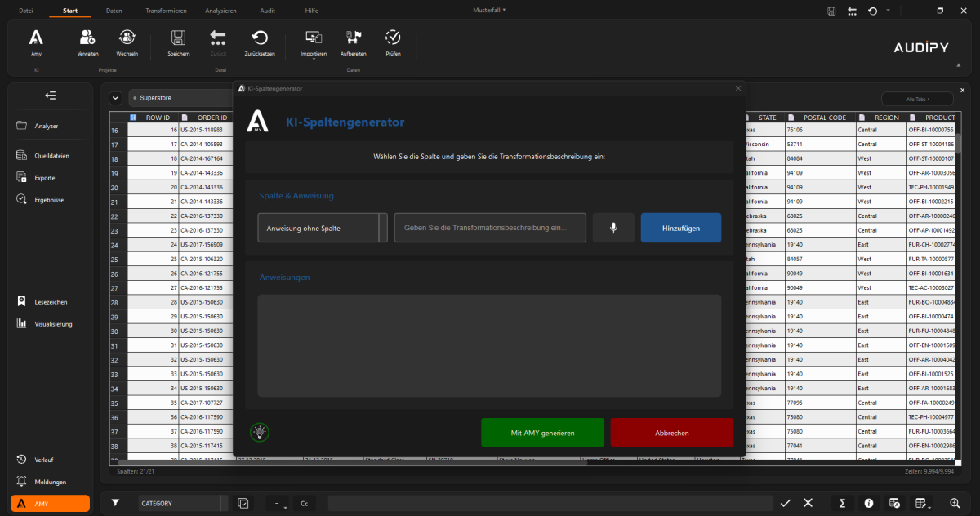
Task: Toggle the Cc case-sensitive filter option
Action: coord(304,504)
